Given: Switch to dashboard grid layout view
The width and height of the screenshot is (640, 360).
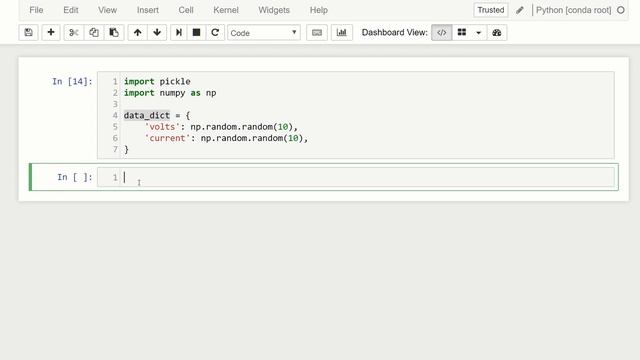Looking at the screenshot, I should pyautogui.click(x=462, y=33).
